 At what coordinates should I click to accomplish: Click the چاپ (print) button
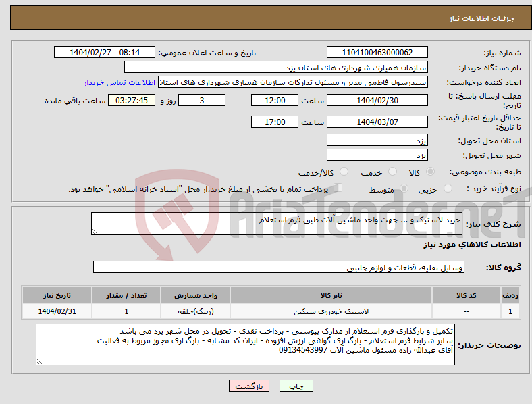pyautogui.click(x=296, y=386)
